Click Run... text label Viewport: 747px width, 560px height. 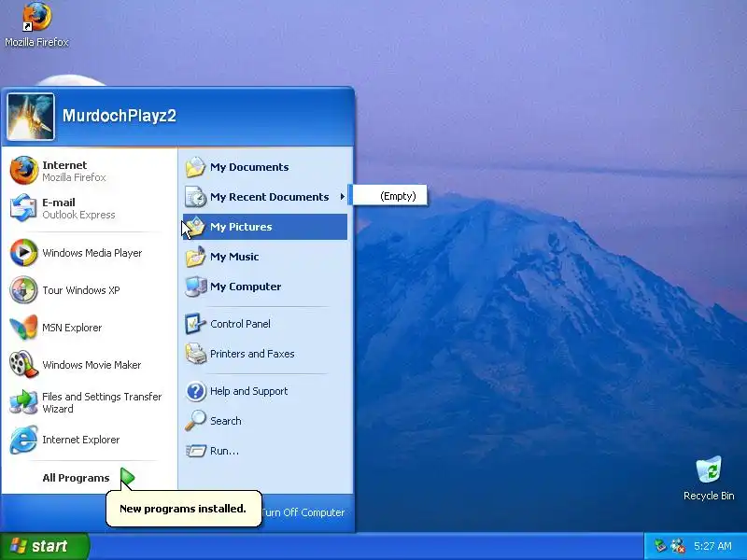coord(224,451)
